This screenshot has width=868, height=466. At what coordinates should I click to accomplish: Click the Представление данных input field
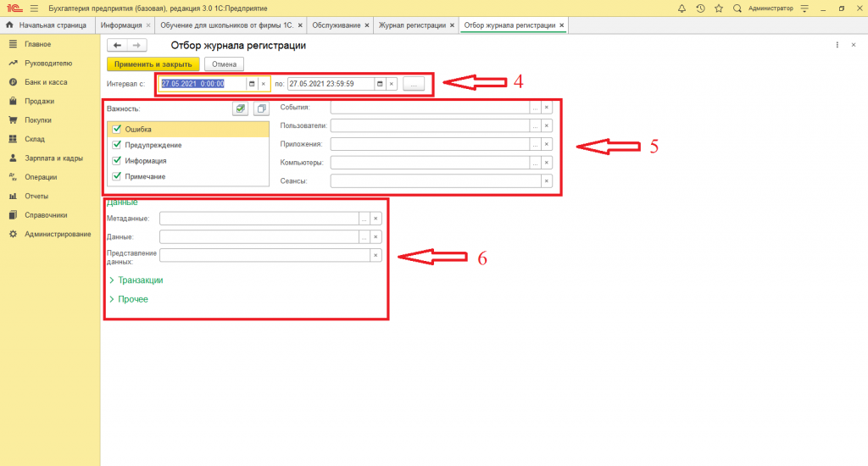264,255
